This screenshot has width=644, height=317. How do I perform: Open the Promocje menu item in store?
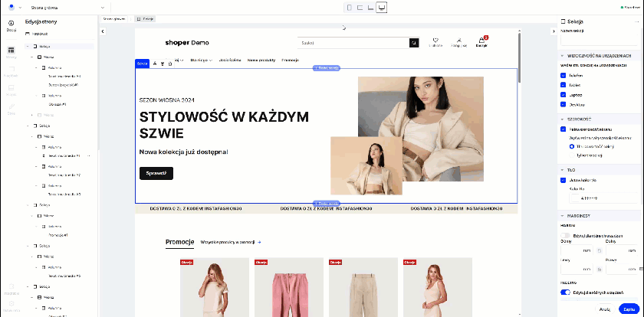coord(290,59)
